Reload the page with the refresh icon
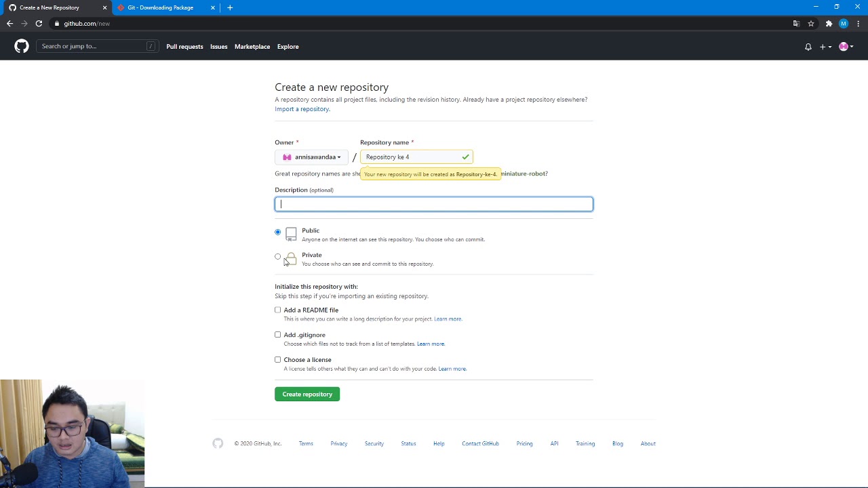868x488 pixels. (39, 24)
